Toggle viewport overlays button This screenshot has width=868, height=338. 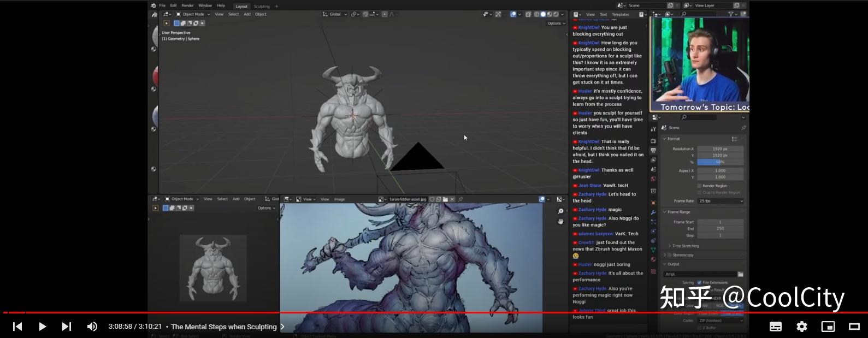tap(513, 14)
